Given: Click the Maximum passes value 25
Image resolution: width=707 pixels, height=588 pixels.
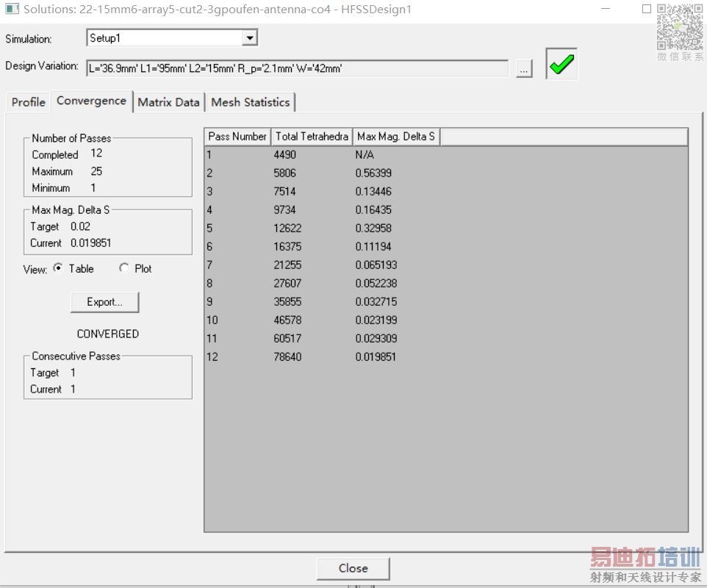Looking at the screenshot, I should [96, 171].
